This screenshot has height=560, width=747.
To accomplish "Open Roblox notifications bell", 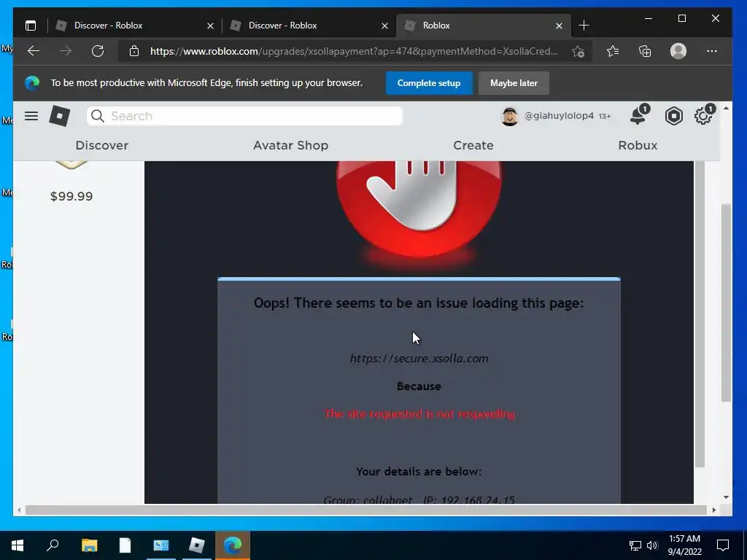I will (638, 115).
